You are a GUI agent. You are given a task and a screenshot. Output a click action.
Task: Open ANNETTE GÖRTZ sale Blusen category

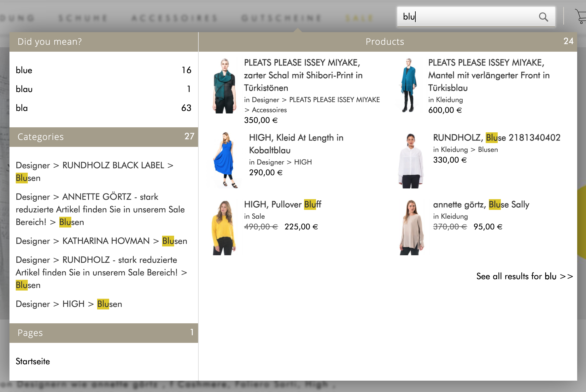click(100, 209)
